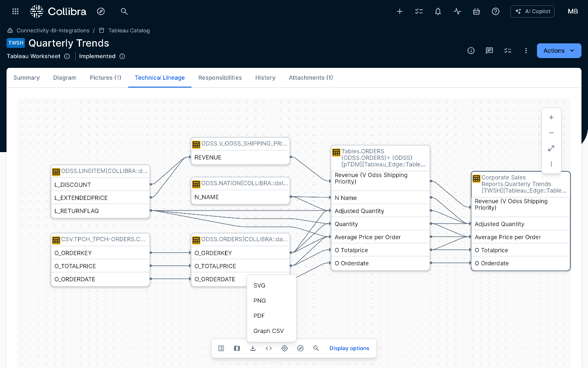Viewport: 588px width, 368px height.
Task: Click the search magnifier in top bar
Action: pyautogui.click(x=124, y=11)
